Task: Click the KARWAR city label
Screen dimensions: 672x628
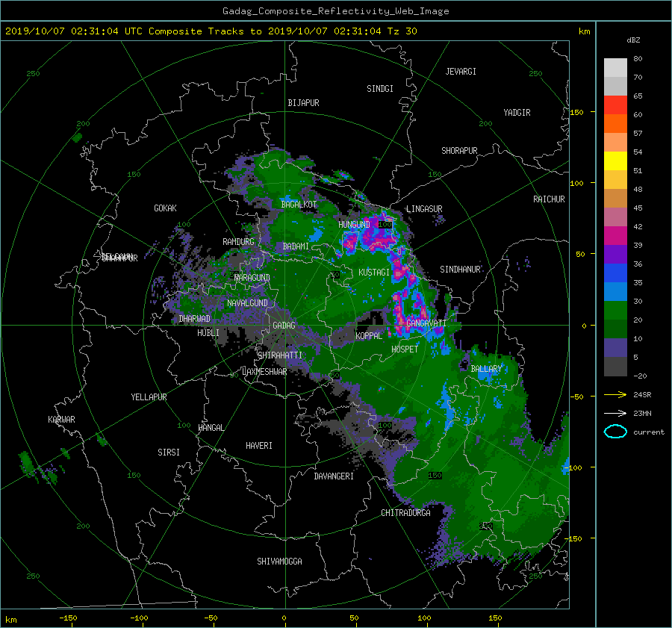Action: click(61, 420)
